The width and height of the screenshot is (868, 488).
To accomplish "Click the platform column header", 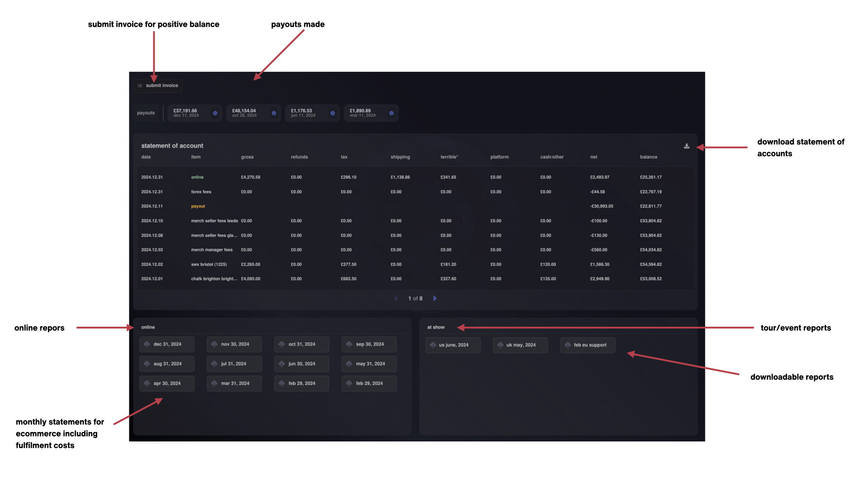I will click(x=500, y=157).
